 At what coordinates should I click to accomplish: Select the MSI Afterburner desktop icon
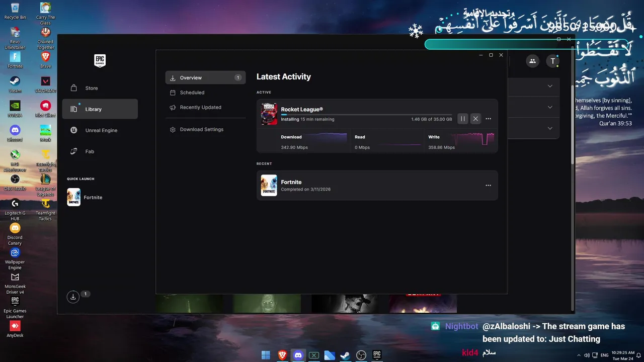coord(15,160)
